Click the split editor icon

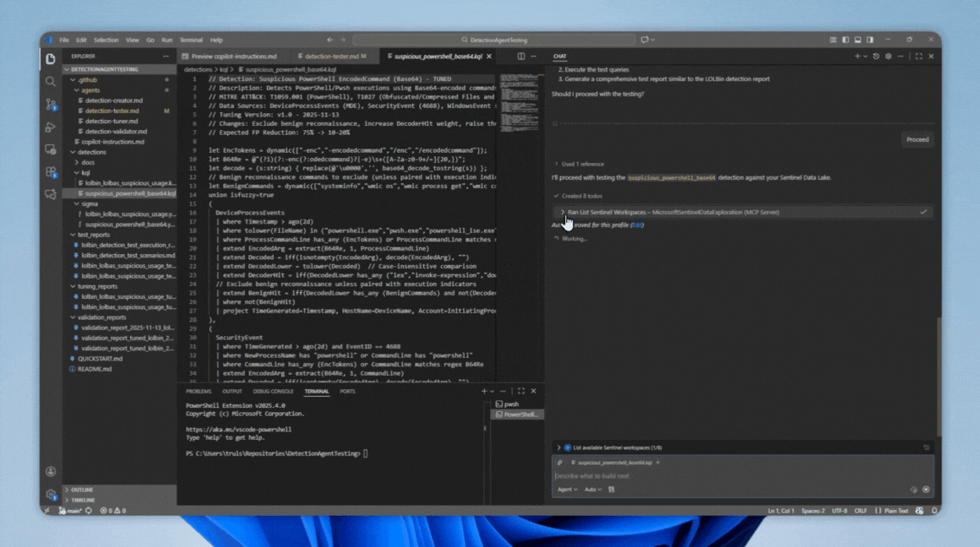(x=521, y=57)
